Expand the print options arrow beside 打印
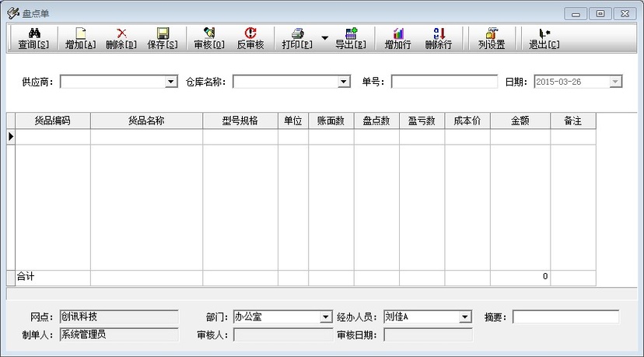The height and width of the screenshot is (357, 644). (324, 37)
